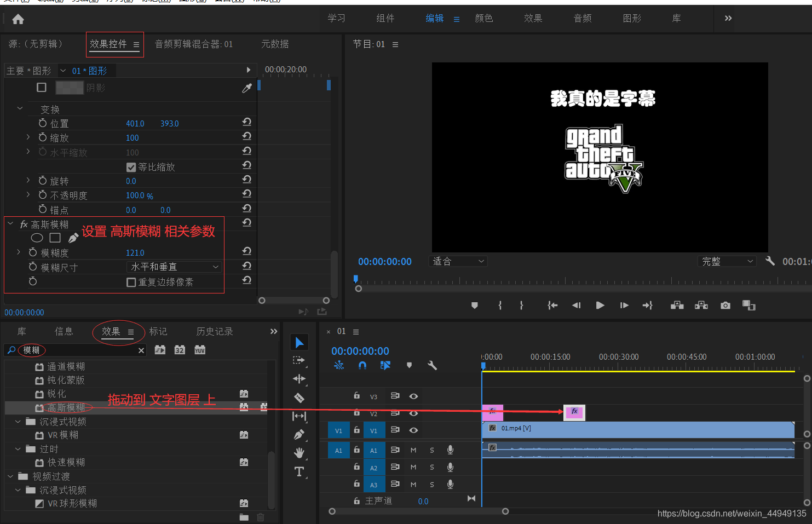Select the Selection arrow tool

click(299, 343)
